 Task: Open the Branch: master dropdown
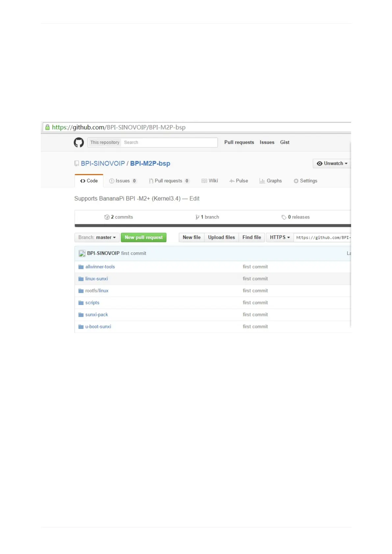[x=97, y=238]
